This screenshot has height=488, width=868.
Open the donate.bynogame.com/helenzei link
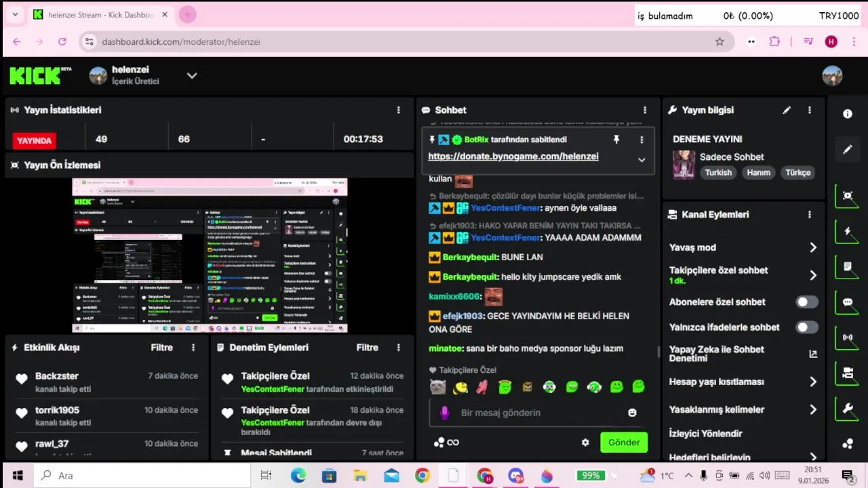tap(513, 157)
